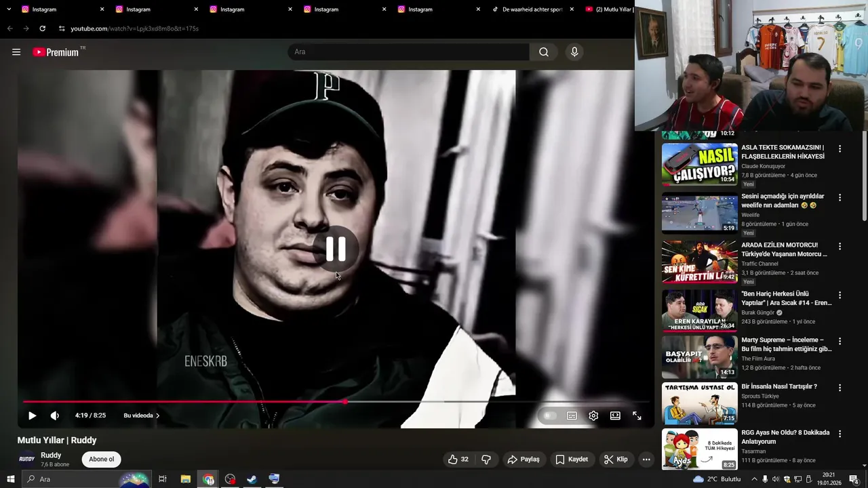The image size is (868, 488).
Task: Click the Tasarman channel name
Action: coord(753,451)
